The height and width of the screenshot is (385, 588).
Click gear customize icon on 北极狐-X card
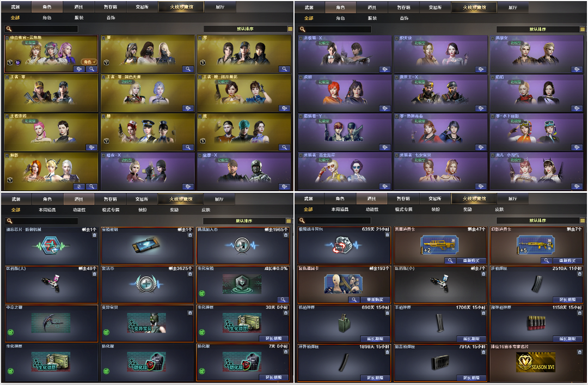[x=385, y=69]
